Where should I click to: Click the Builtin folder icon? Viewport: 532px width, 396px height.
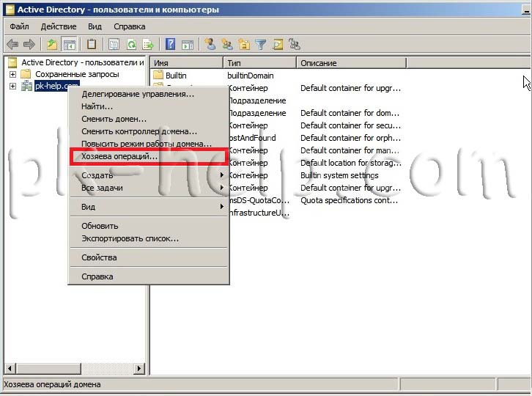(x=158, y=75)
